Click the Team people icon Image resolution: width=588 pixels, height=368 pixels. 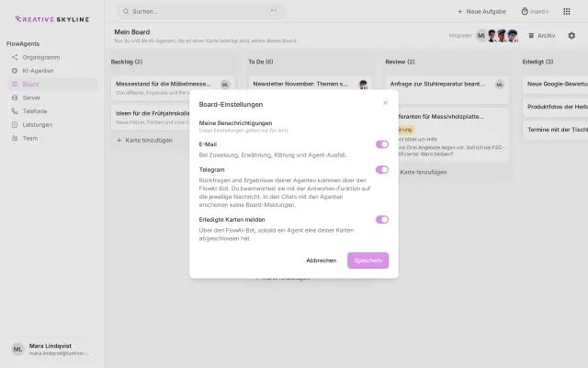[15, 138]
